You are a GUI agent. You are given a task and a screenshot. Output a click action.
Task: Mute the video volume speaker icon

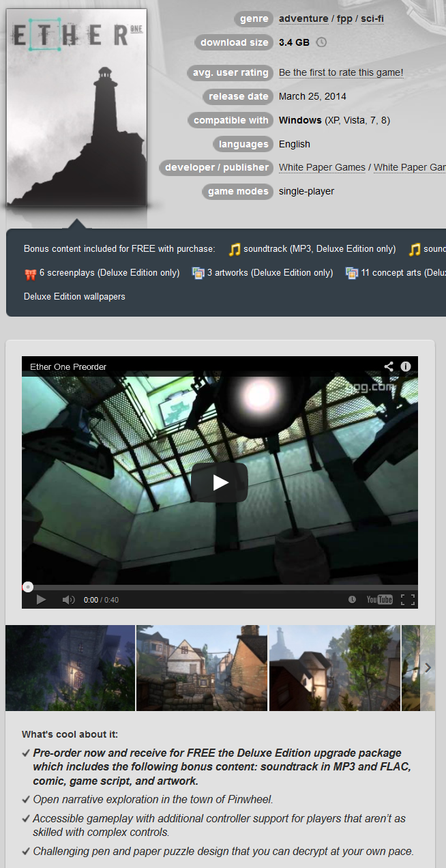(x=68, y=600)
